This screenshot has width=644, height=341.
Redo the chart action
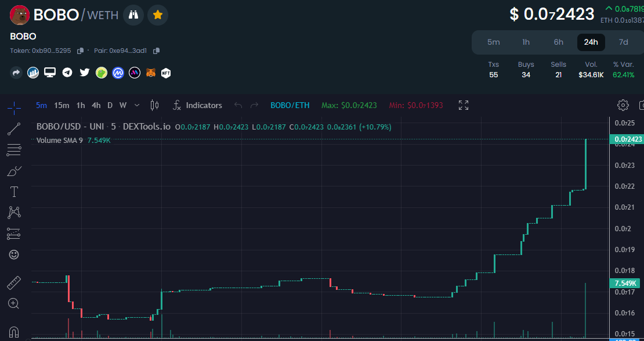click(255, 105)
